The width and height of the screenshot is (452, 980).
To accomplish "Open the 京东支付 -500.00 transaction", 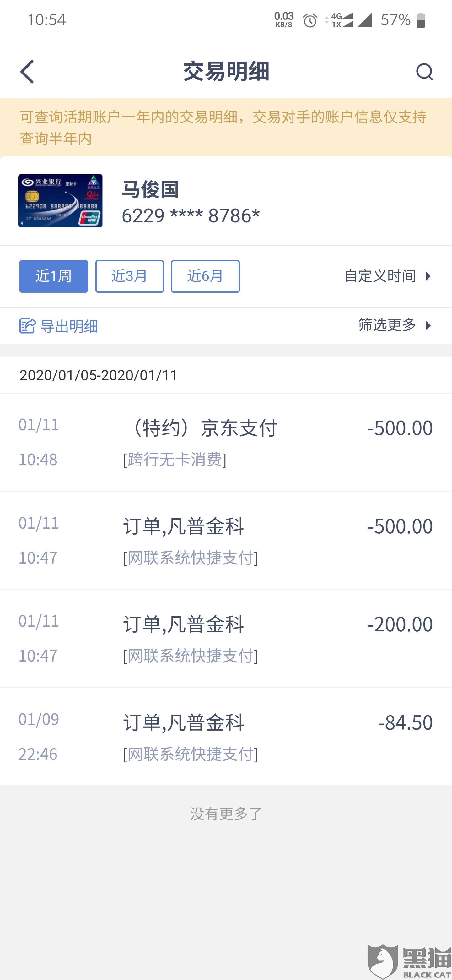I will coord(226,442).
